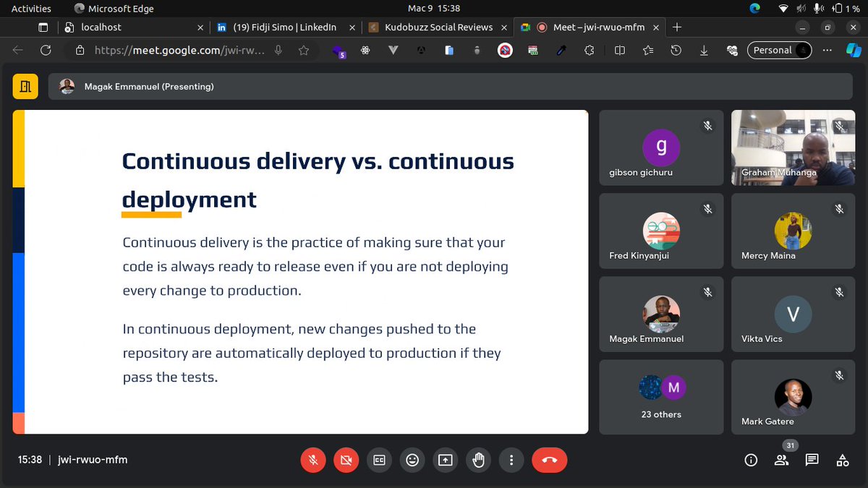Screen dimensions: 868x488
Task: Raise hand in the meeting
Action: coord(478,460)
